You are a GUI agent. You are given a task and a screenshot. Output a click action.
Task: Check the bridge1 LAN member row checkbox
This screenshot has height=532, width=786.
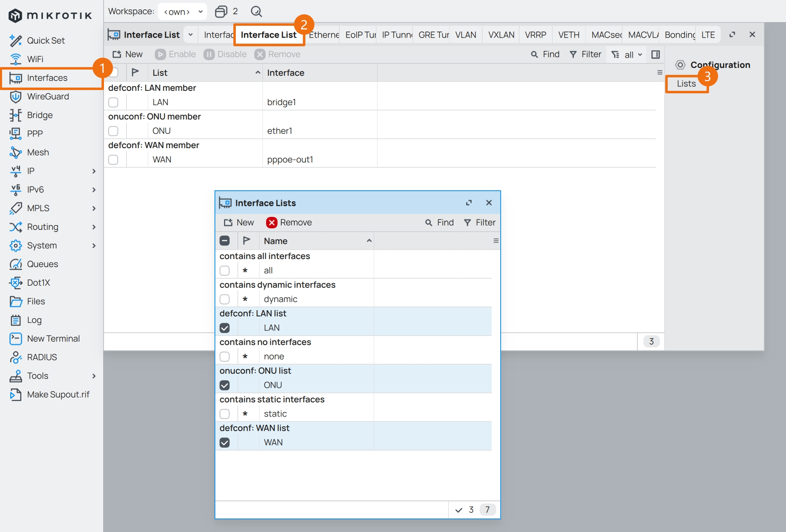113,102
